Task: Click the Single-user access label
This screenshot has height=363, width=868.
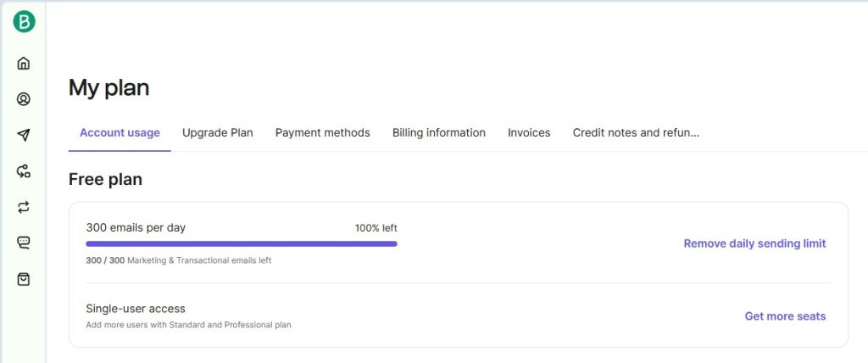Action: coord(136,309)
